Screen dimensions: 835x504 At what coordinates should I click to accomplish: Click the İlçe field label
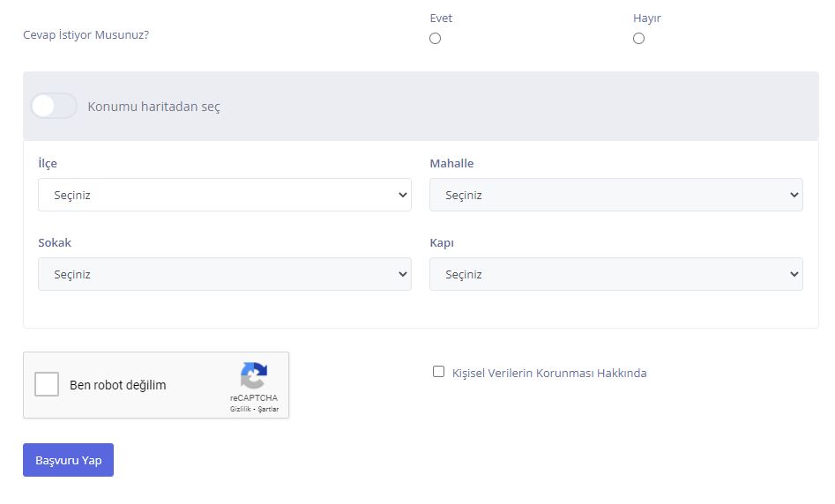(48, 164)
